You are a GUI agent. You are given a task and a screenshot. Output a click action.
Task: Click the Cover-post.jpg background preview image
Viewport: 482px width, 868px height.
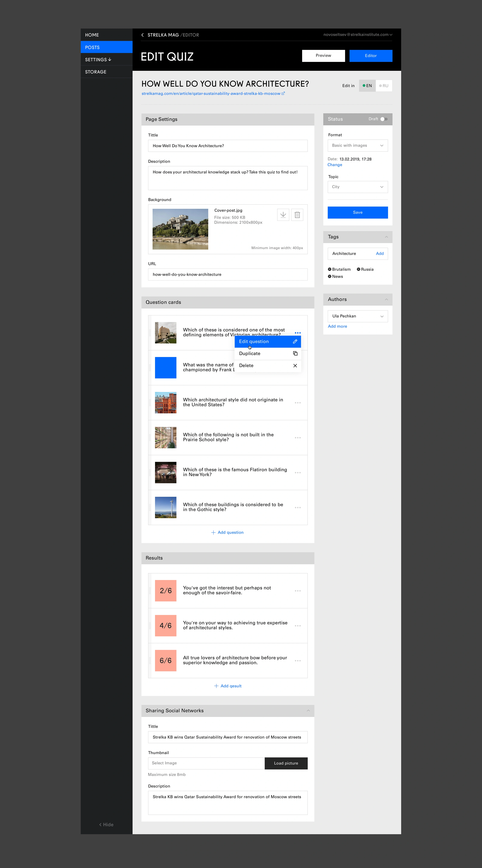coord(180,229)
